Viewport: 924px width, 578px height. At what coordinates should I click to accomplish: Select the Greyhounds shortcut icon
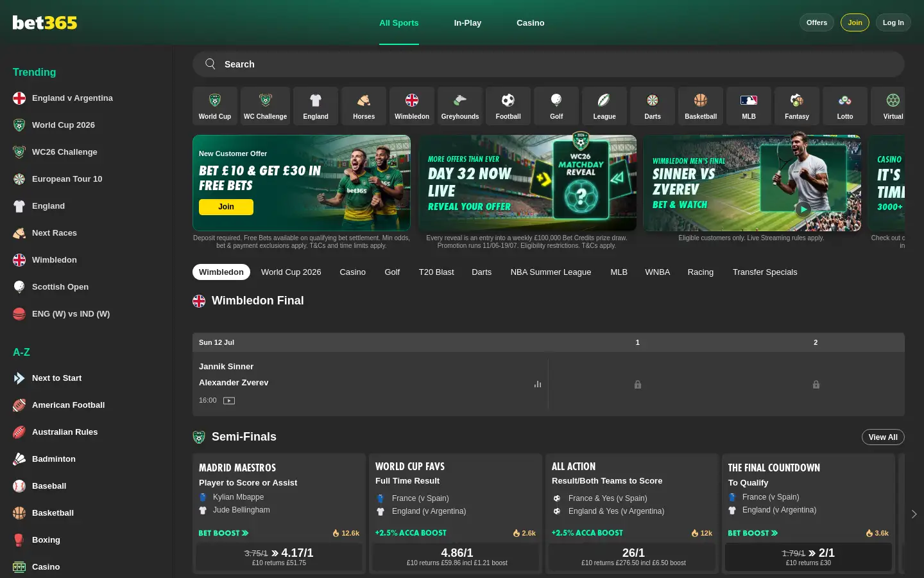tap(460, 106)
